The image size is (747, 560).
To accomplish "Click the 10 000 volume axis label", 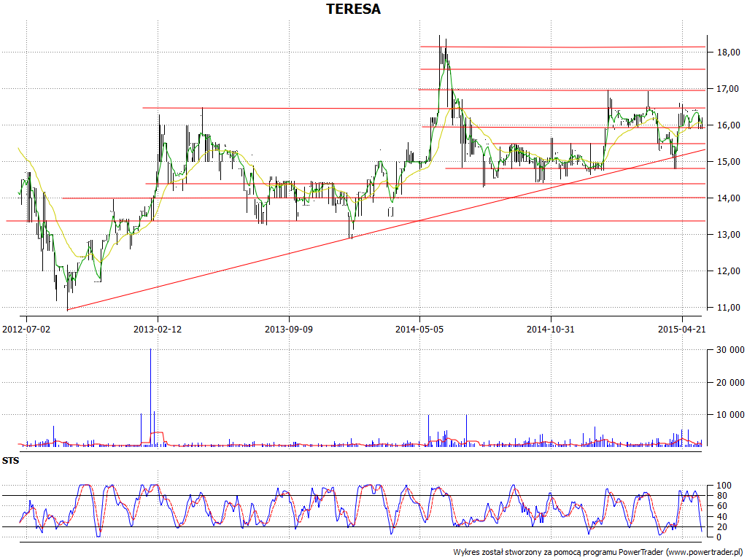I will (x=730, y=415).
